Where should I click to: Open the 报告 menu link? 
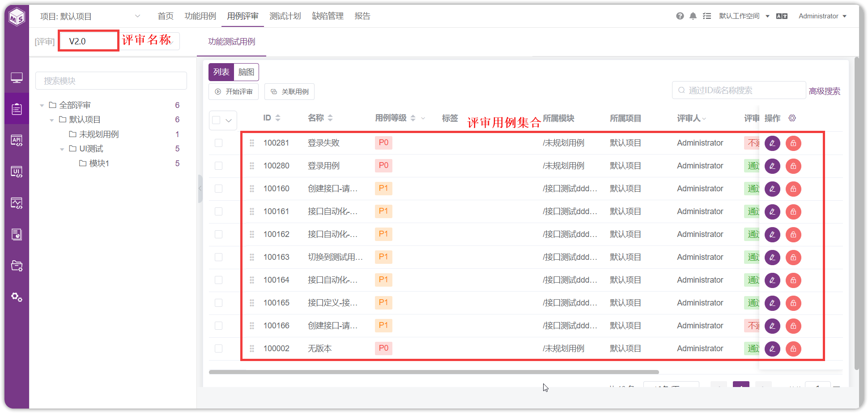pyautogui.click(x=362, y=16)
